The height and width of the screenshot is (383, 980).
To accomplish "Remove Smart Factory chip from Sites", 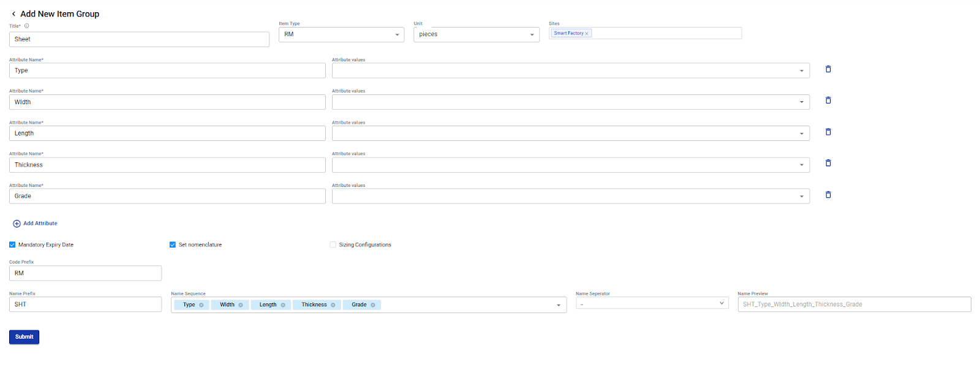I will pyautogui.click(x=587, y=34).
